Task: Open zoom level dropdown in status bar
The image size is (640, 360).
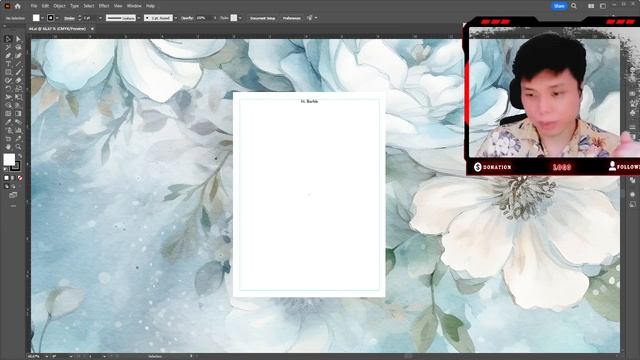Action: 47,356
